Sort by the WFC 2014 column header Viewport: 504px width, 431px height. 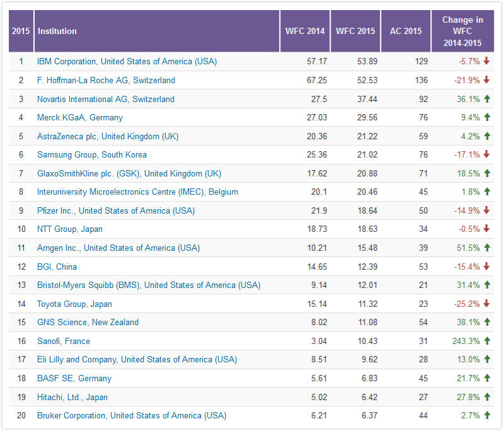[305, 31]
